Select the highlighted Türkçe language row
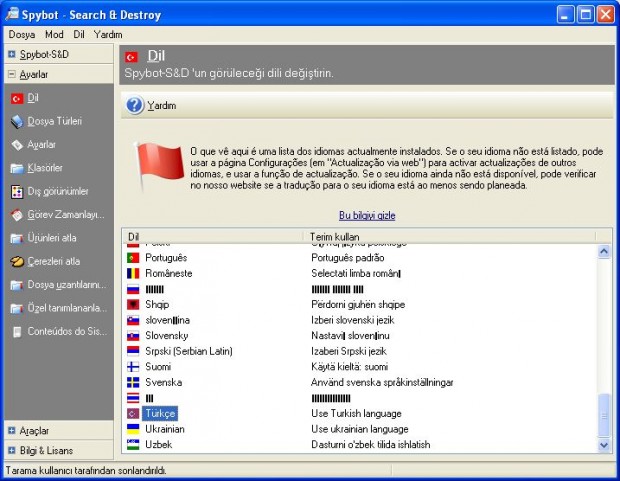Screen dimensions: 620x481 (x=160, y=413)
